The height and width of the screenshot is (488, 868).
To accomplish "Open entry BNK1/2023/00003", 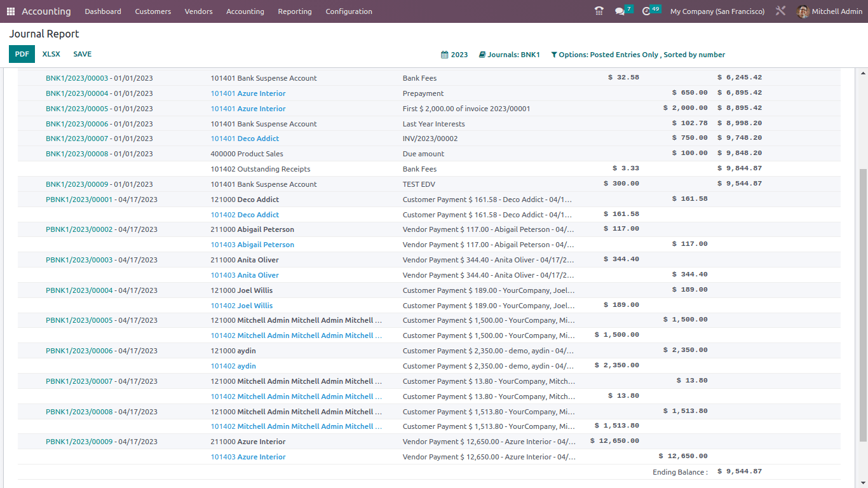I will point(77,78).
